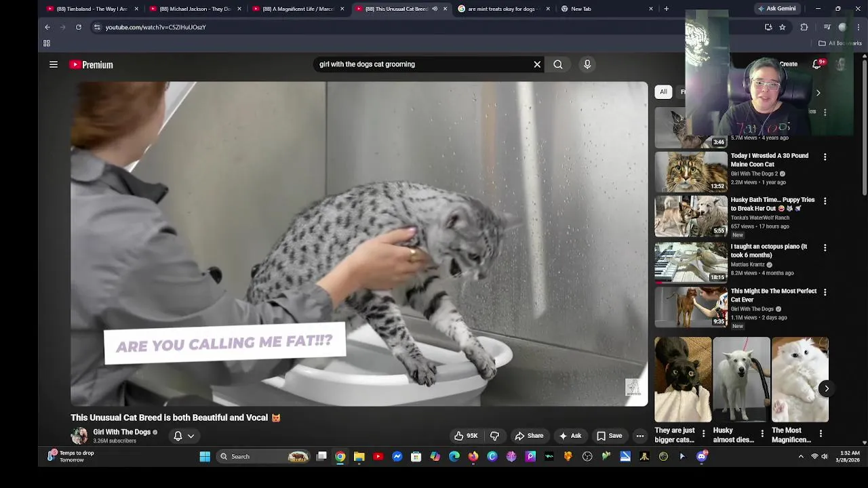
Task: Click the channel watermark in the player
Action: (633, 388)
